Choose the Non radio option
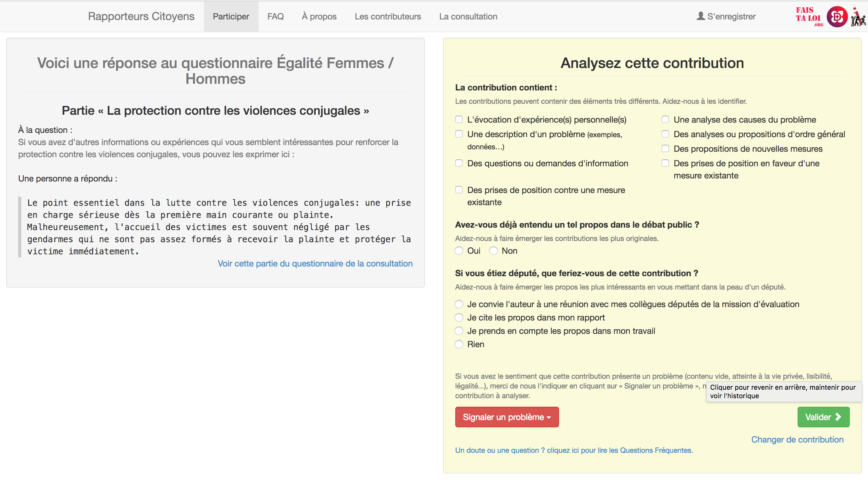 coord(493,251)
